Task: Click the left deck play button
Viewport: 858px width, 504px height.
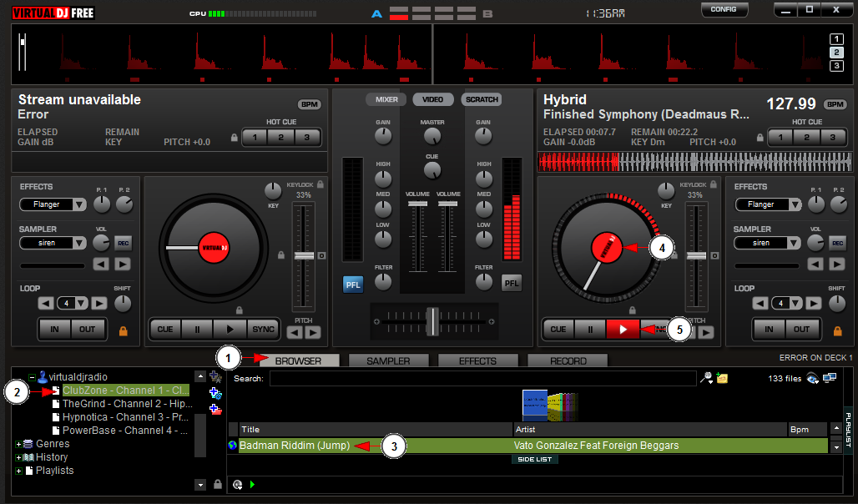Action: (230, 330)
